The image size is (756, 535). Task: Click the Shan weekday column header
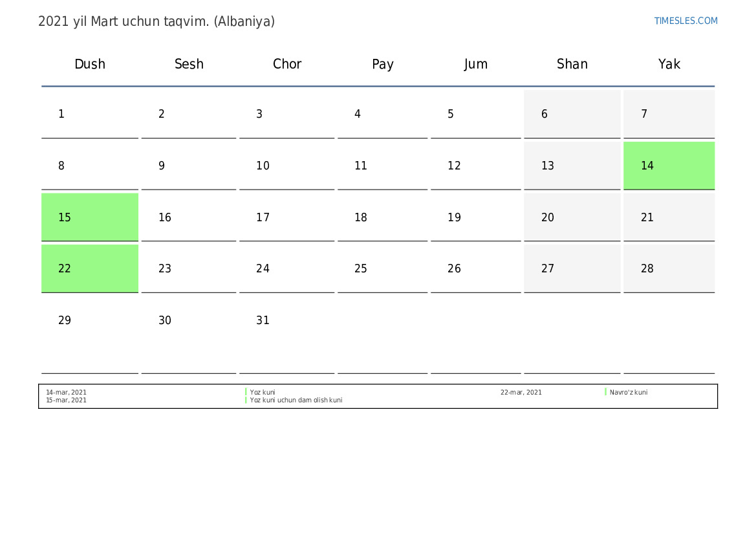572,64
